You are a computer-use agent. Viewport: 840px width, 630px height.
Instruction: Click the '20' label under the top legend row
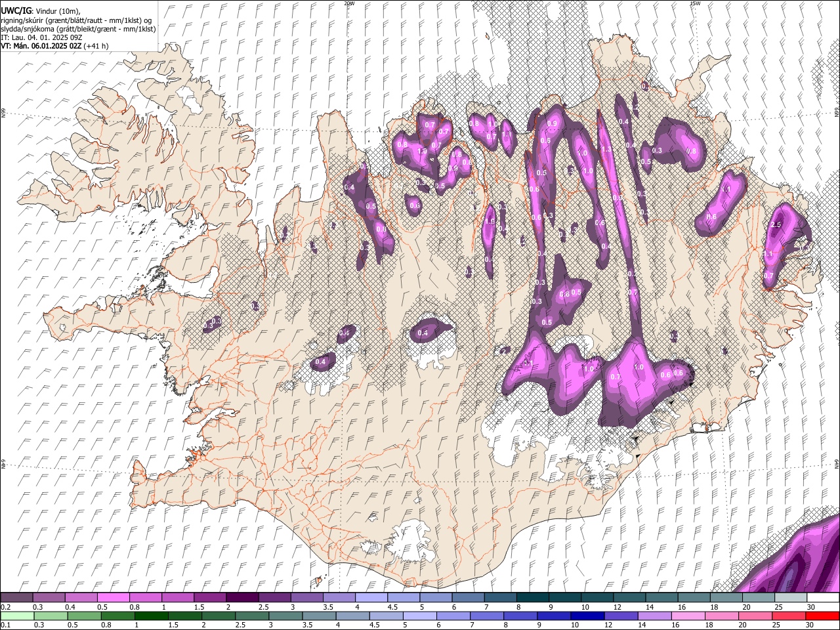pyautogui.click(x=747, y=607)
